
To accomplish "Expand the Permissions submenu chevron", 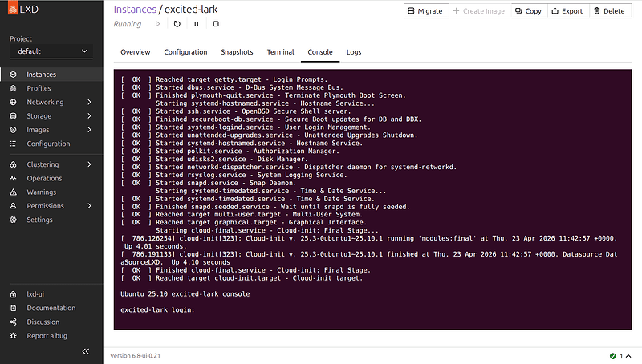I will [89, 206].
